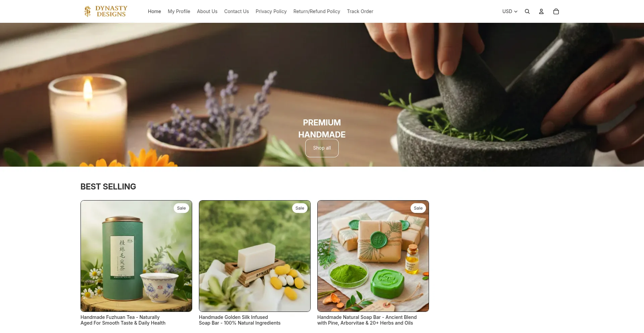Open the shopping bag cart icon
This screenshot has width=644, height=333.
coord(556,11)
